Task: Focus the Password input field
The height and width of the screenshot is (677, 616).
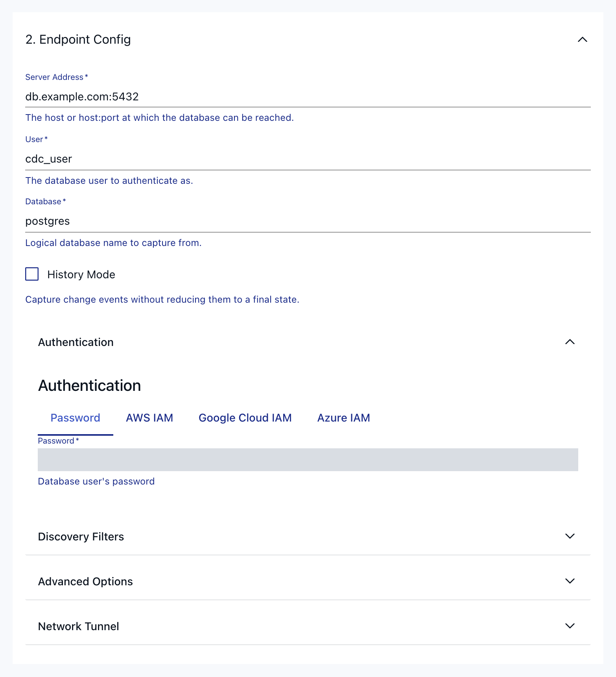Action: 308,460
